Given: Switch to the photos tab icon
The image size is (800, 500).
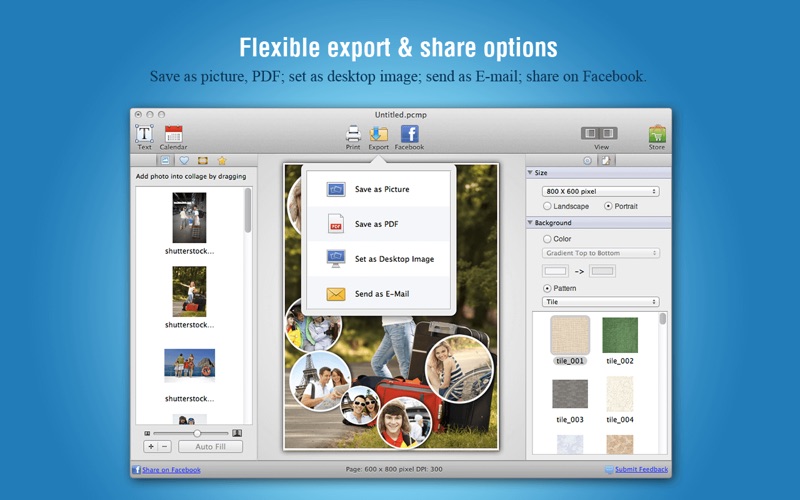Looking at the screenshot, I should [x=165, y=160].
